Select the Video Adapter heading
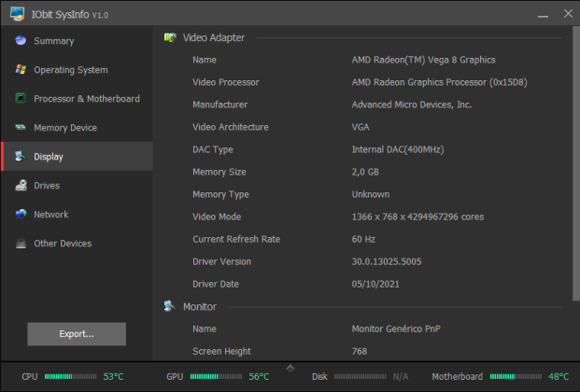Image resolution: width=580 pixels, height=392 pixels. click(x=214, y=37)
